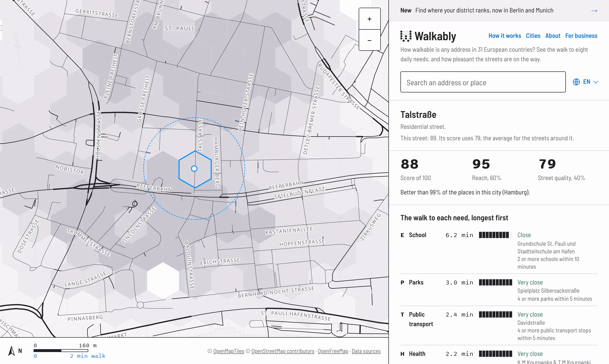
Task: Open How it works page
Action: [505, 36]
